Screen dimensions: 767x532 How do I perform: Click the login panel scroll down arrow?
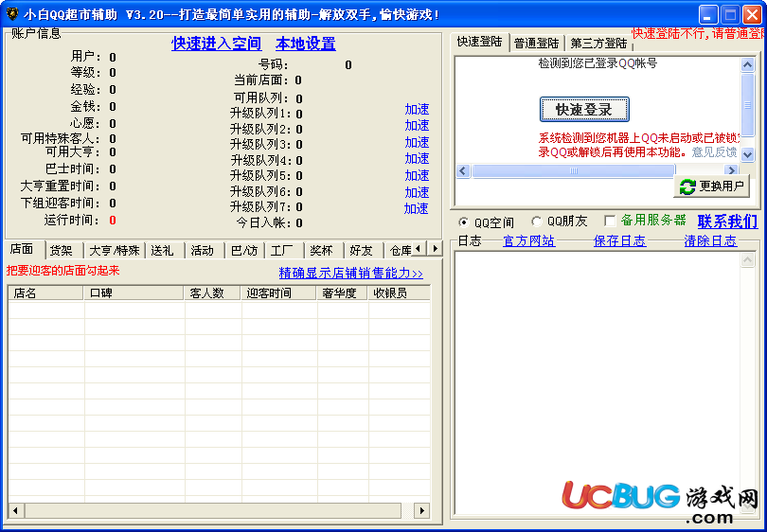747,154
